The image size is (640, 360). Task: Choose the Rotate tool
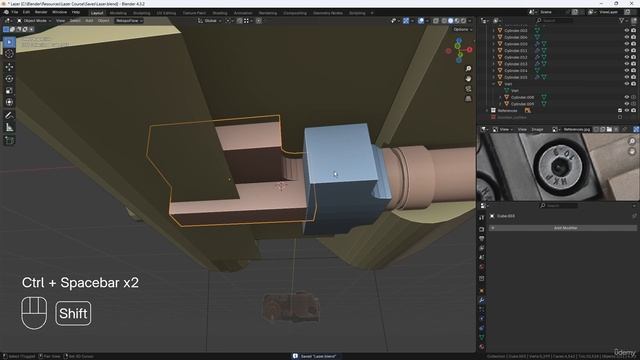(x=9, y=79)
